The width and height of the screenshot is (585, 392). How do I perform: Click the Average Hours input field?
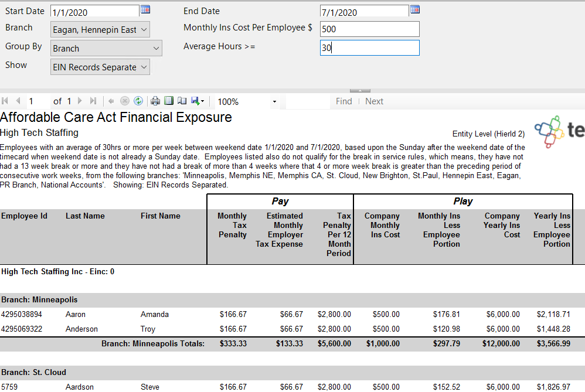coord(369,48)
